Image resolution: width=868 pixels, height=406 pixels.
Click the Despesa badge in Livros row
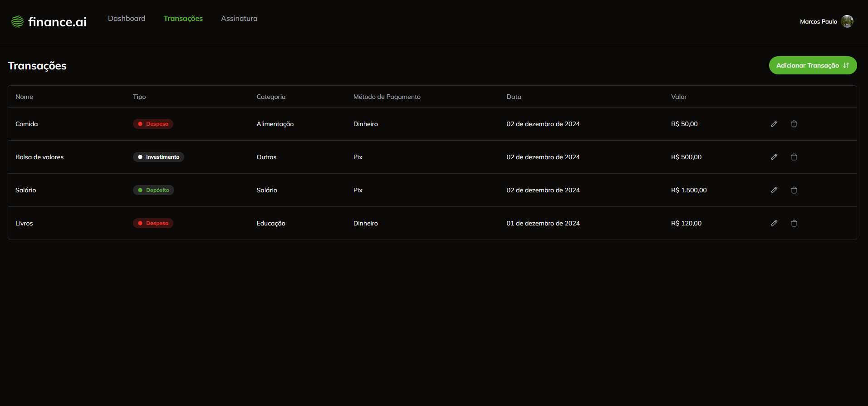pyautogui.click(x=153, y=223)
